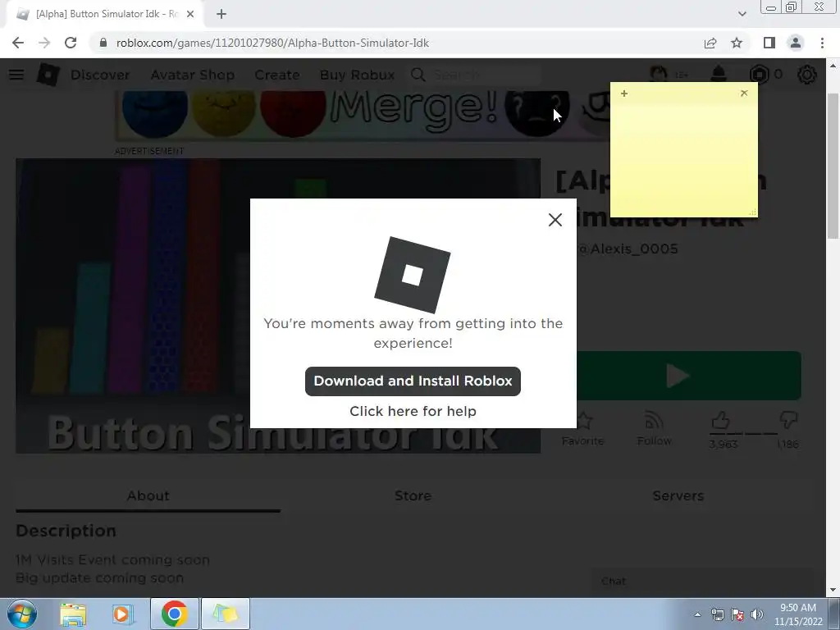This screenshot has width=840, height=630.
Task: Add a new sticky note with plus
Action: click(623, 94)
